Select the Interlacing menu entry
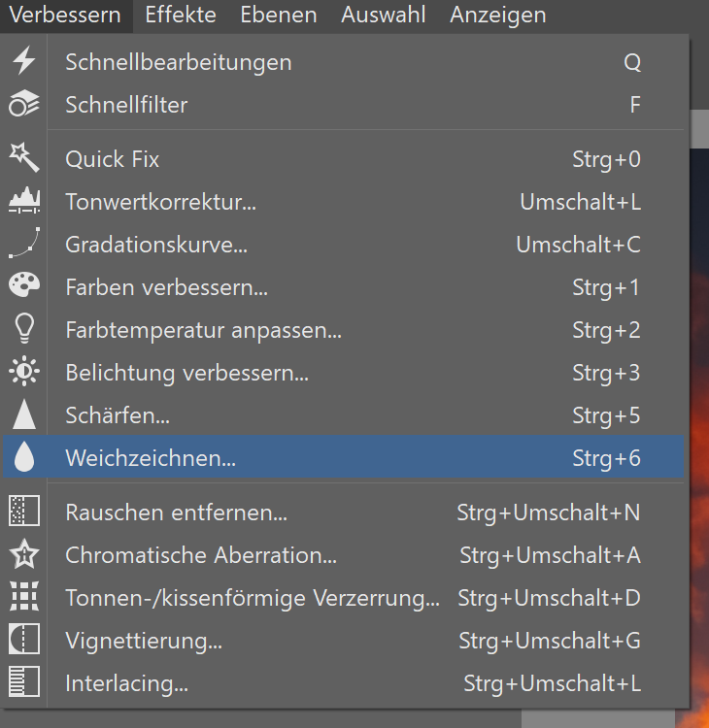The height and width of the screenshot is (728, 709). [126, 683]
